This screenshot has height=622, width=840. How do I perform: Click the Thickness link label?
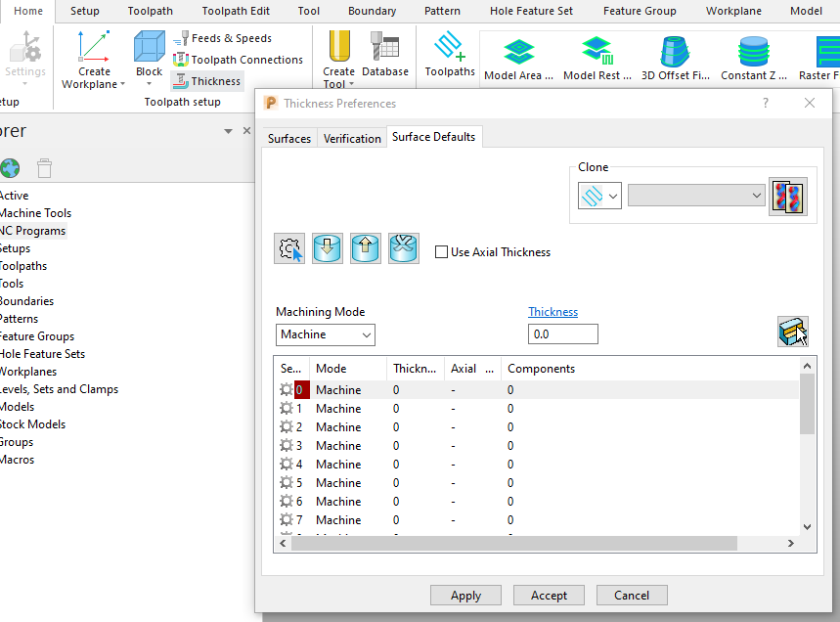553,312
